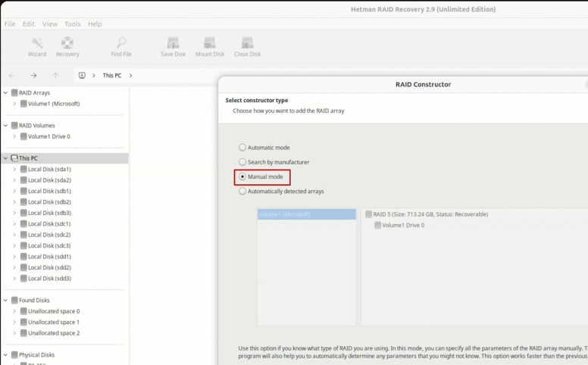Open the View menu
Image resolution: width=588 pixels, height=365 pixels.
click(50, 24)
